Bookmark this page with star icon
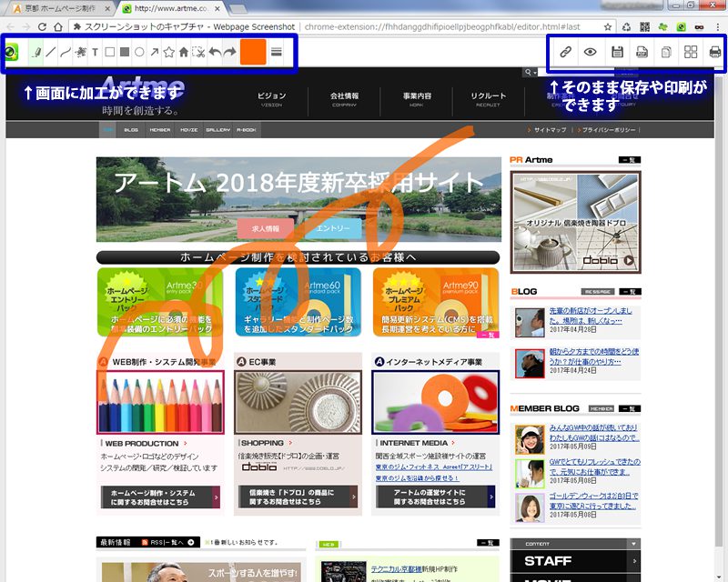728x582 pixels. (x=607, y=27)
